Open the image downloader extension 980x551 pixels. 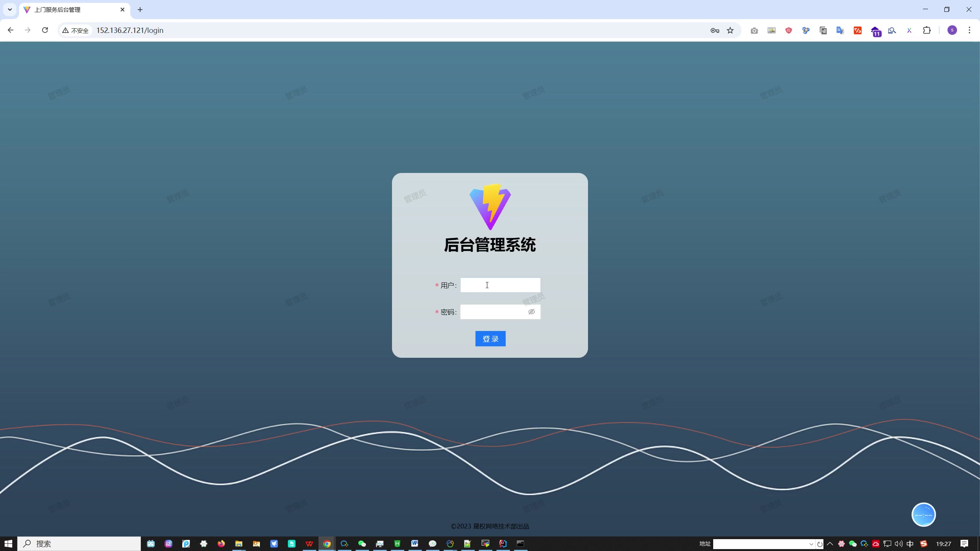point(771,30)
